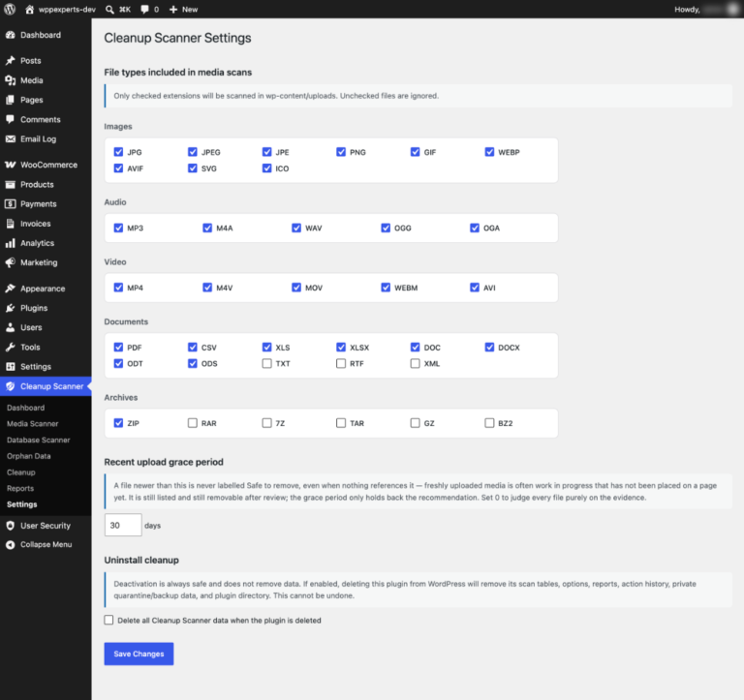The height and width of the screenshot is (700, 744).
Task: Uncheck the M4A audio checkbox
Action: pos(207,228)
